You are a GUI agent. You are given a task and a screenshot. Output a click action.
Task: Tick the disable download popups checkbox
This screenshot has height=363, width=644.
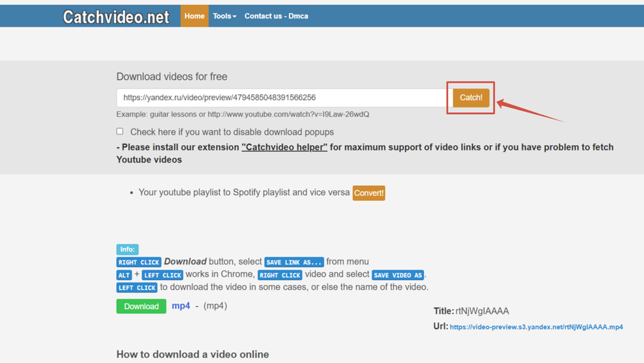click(x=120, y=131)
